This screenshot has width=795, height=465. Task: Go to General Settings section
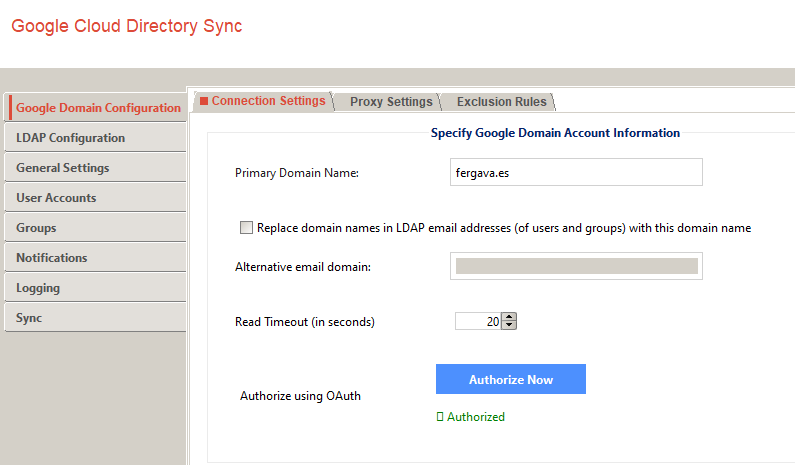point(95,168)
